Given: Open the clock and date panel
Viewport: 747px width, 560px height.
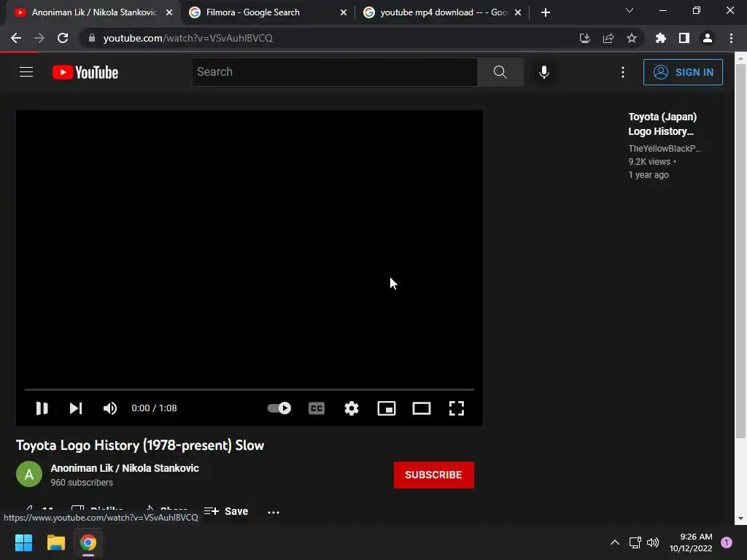Looking at the screenshot, I should [691, 542].
